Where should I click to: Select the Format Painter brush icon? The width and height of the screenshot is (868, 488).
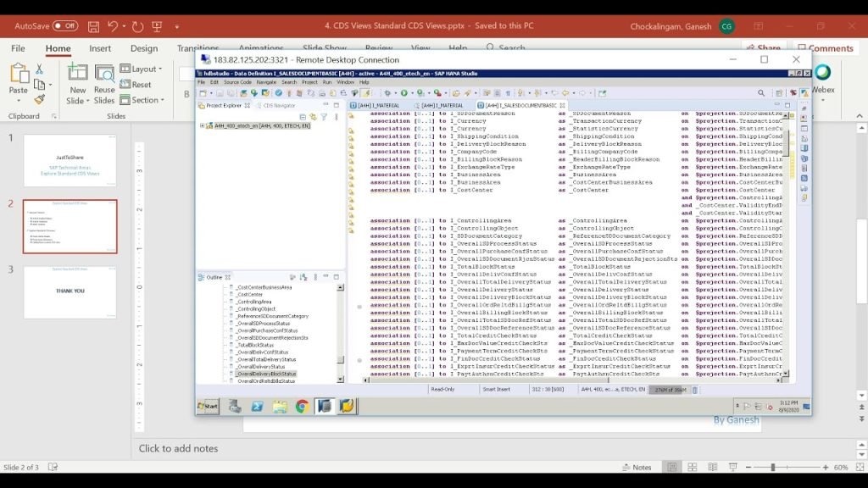coord(38,100)
